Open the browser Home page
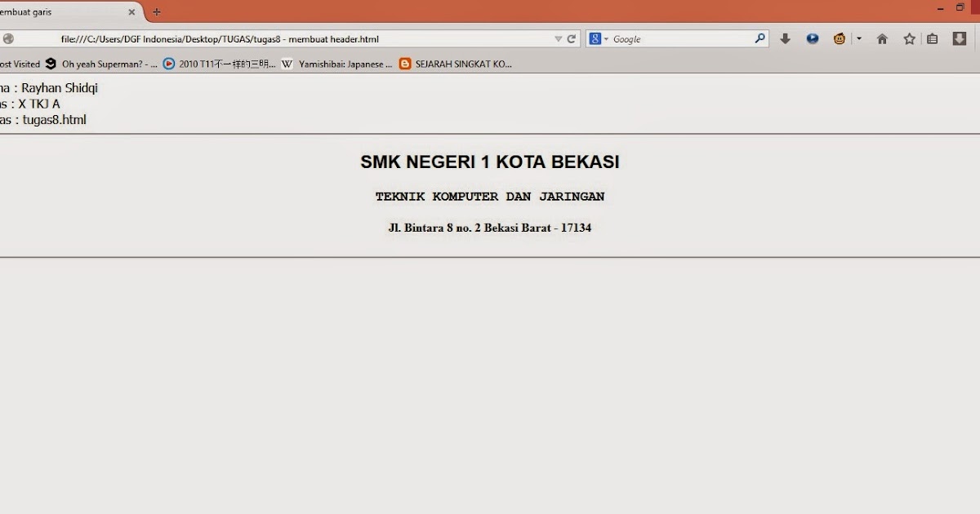The height and width of the screenshot is (514, 980). point(882,38)
